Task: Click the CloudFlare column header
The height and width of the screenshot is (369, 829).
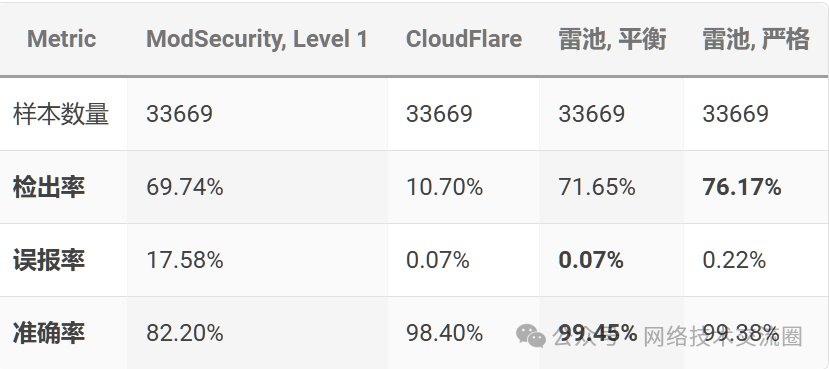Action: point(464,39)
